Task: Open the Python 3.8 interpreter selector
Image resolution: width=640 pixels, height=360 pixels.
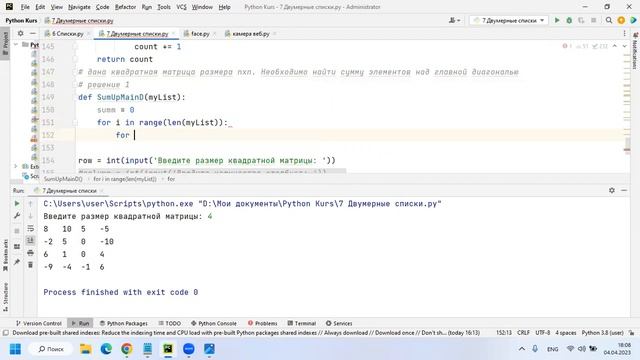Action: (602, 333)
